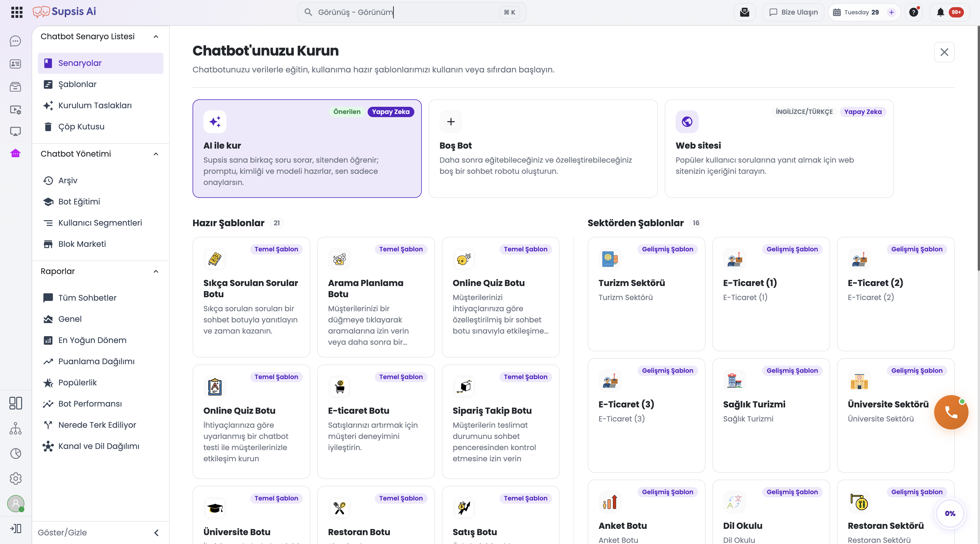Image resolution: width=980 pixels, height=544 pixels.
Task: Click the 99+ notification badge
Action: click(x=956, y=12)
